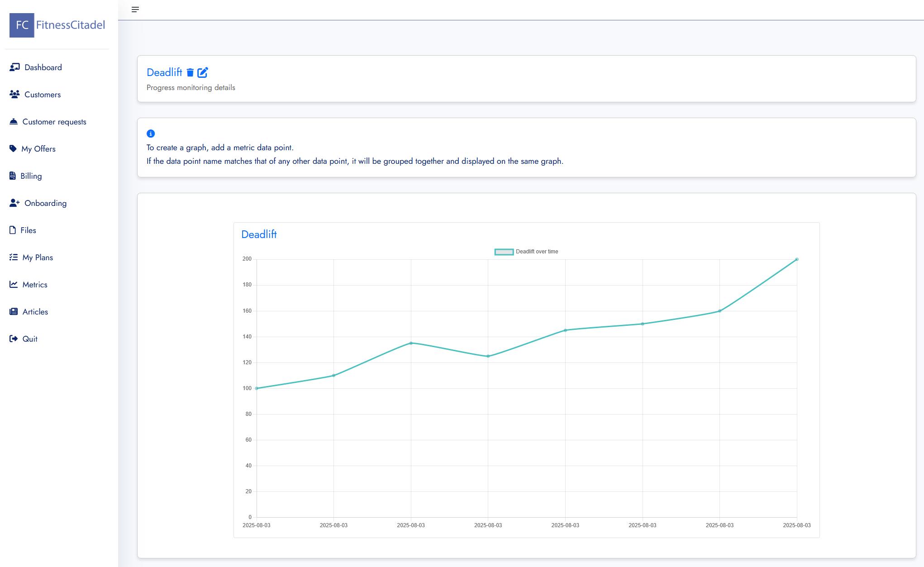Toggle the Deadlift over time legend swatch
Screen dimensions: 924x567
click(504, 252)
